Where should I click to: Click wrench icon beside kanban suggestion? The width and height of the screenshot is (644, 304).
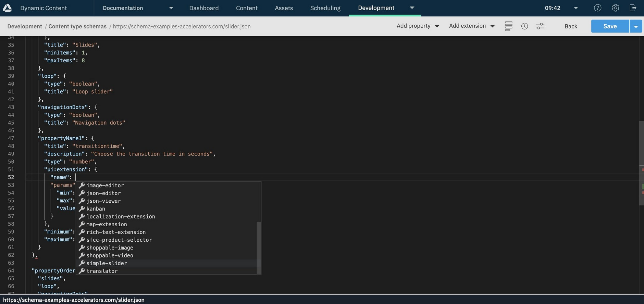[x=82, y=209]
